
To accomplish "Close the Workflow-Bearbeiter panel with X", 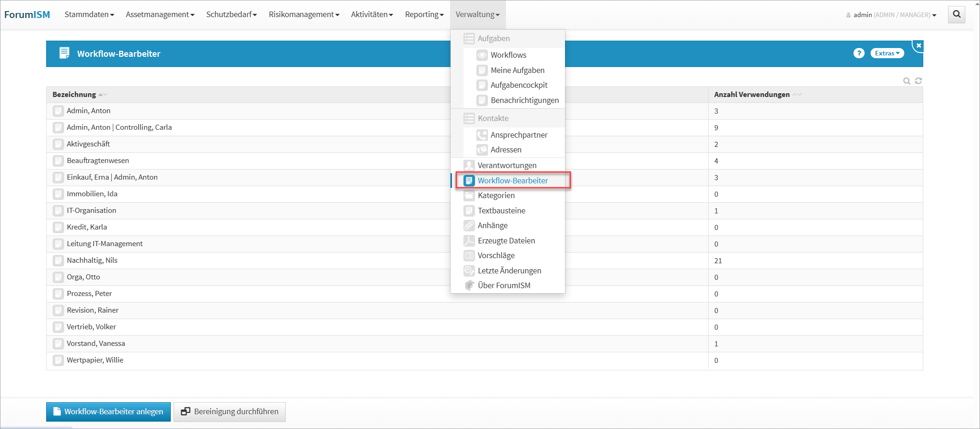I will pyautogui.click(x=919, y=45).
